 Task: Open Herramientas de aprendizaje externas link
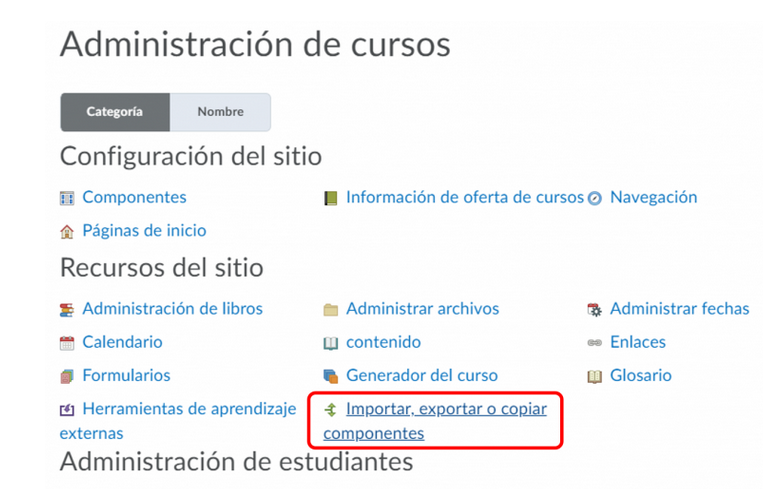(x=189, y=409)
